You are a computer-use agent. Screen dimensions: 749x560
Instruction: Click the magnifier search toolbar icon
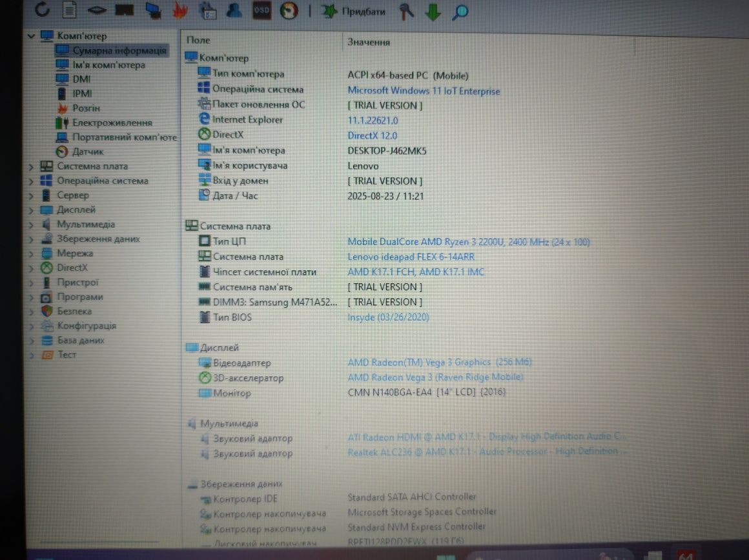460,12
